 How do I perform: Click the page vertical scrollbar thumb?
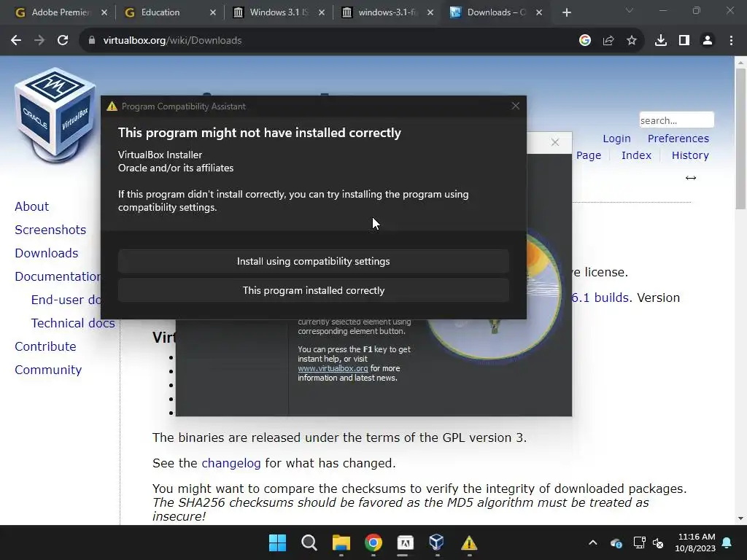tap(740, 138)
